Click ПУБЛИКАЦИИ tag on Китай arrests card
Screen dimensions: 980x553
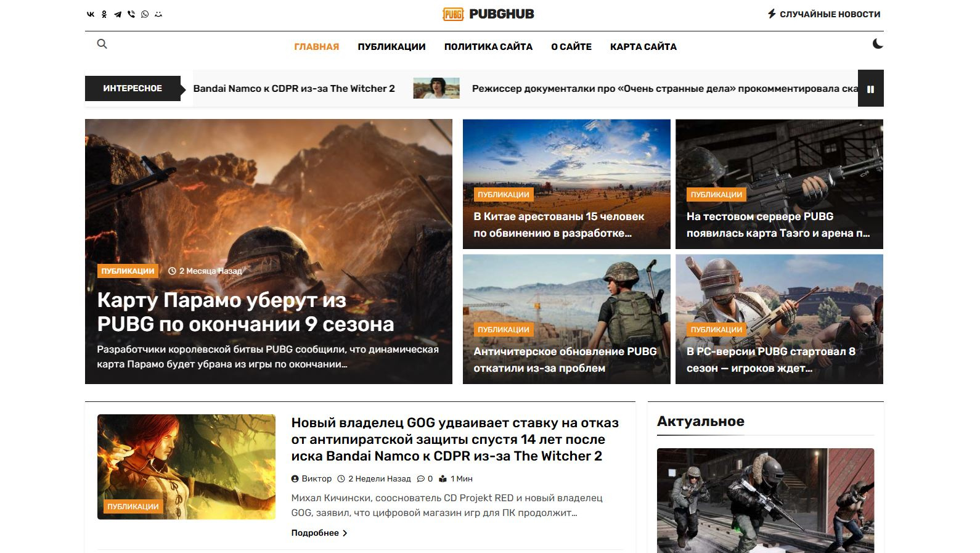tap(504, 194)
